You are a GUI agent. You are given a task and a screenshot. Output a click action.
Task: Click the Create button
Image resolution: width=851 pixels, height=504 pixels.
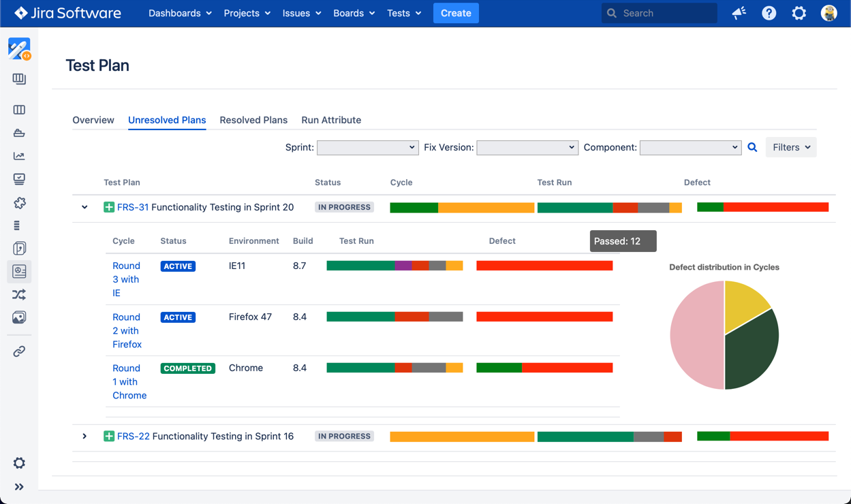point(456,13)
